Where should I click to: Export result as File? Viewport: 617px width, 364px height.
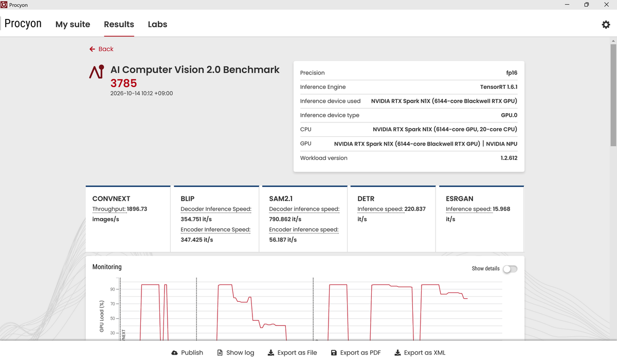coord(293,353)
